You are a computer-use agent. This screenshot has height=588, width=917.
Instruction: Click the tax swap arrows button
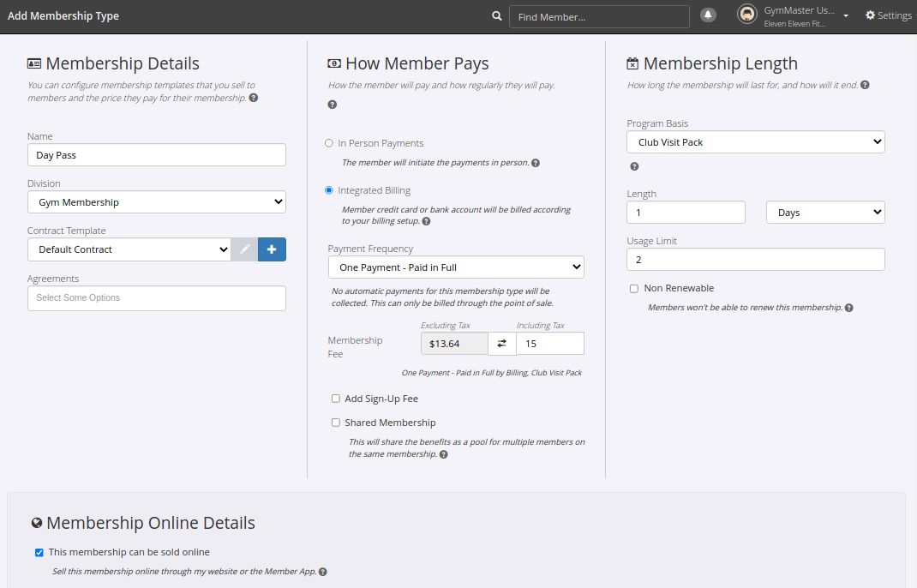(x=501, y=344)
